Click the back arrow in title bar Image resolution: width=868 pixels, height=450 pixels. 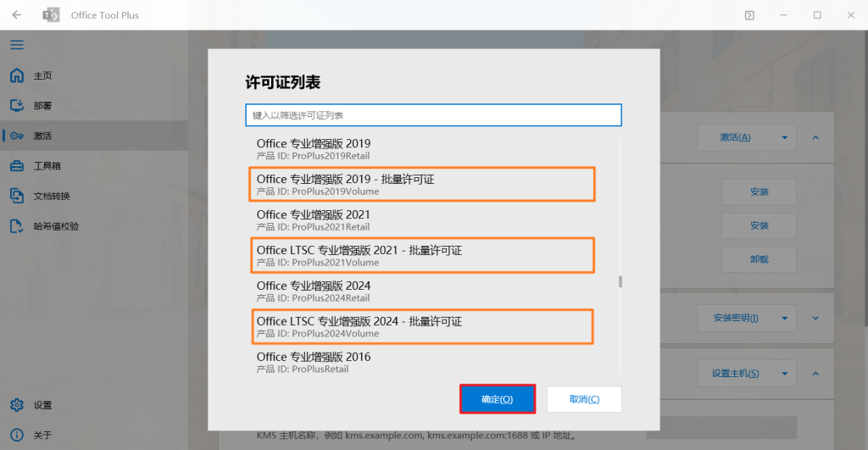[17, 15]
